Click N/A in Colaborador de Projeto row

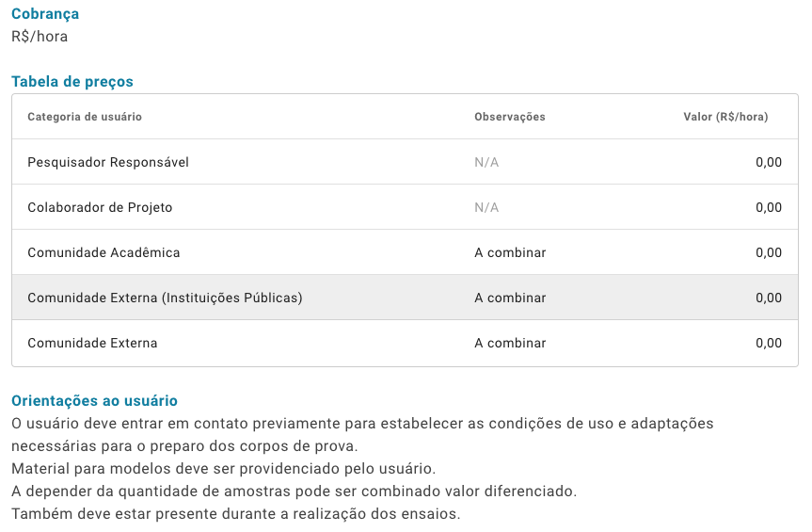[x=486, y=207]
